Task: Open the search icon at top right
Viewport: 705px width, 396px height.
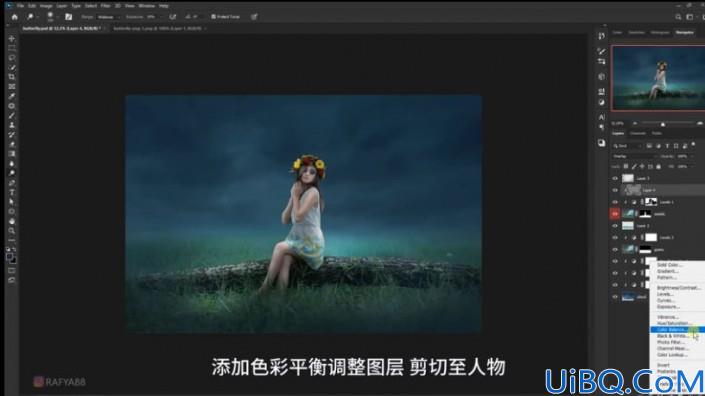Action: point(678,17)
